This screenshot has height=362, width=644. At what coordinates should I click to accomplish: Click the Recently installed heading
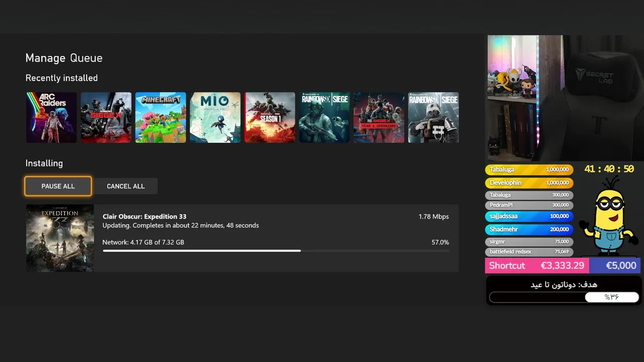click(61, 78)
